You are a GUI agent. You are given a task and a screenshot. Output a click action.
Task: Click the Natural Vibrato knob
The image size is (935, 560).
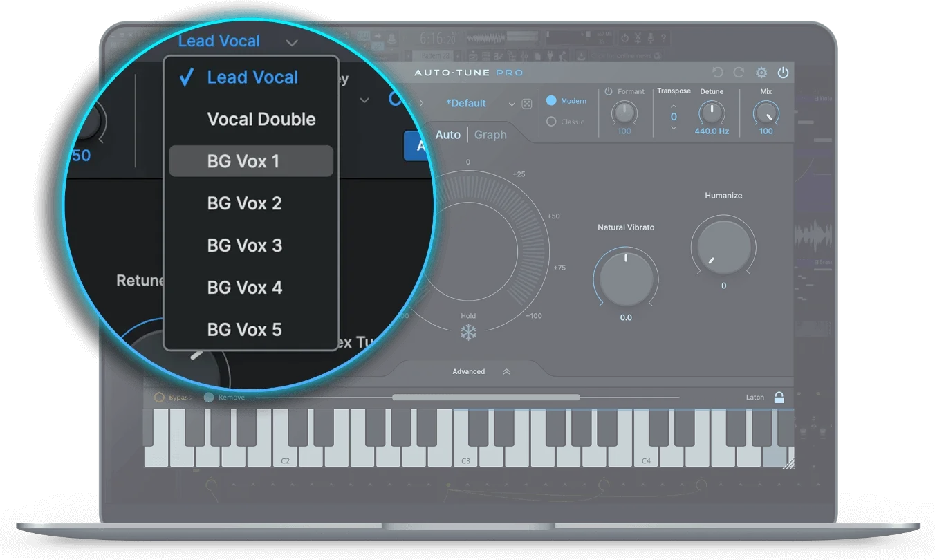click(626, 277)
